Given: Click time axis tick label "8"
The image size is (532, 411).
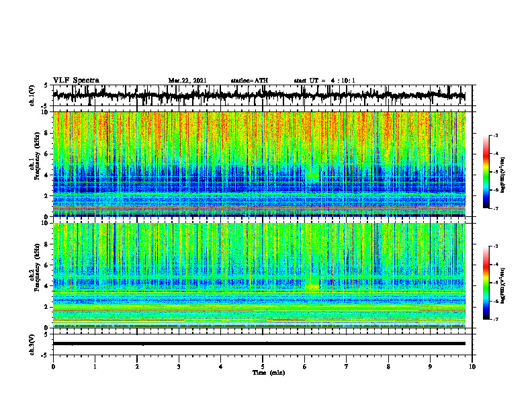Looking at the screenshot, I should click(x=388, y=367).
